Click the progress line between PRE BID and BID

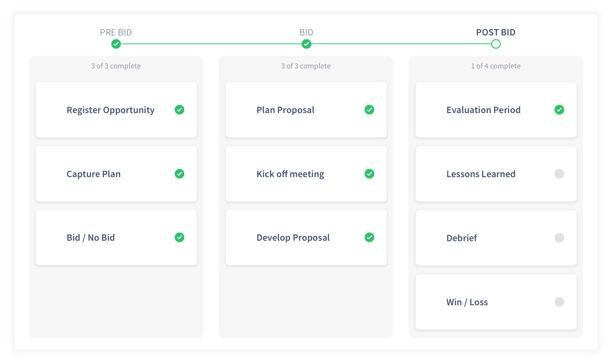click(211, 44)
